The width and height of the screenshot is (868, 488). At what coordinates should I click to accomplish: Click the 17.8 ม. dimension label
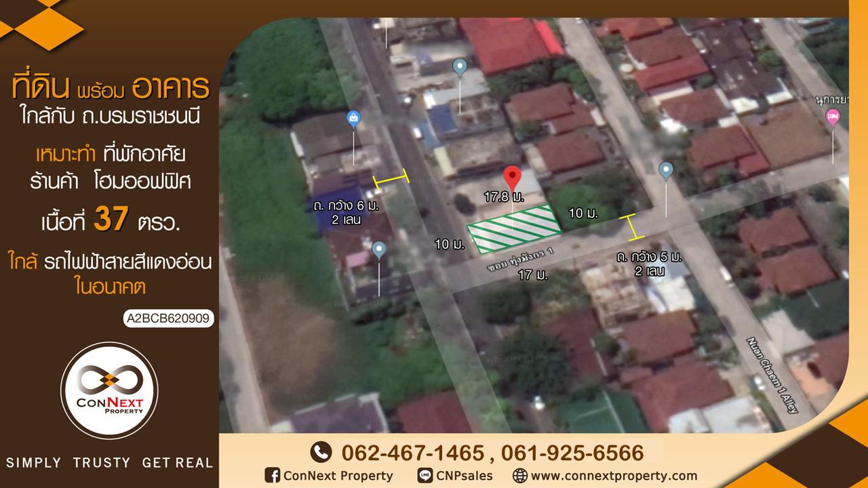[x=502, y=197]
